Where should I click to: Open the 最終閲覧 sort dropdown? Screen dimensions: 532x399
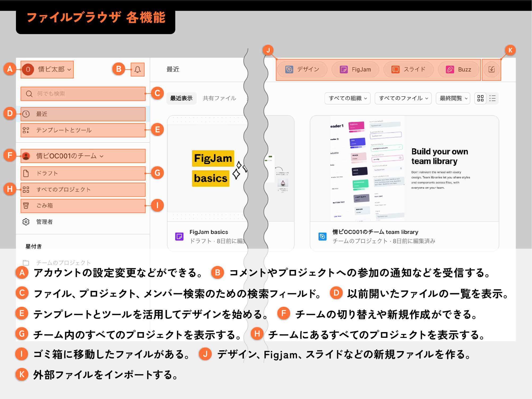click(453, 98)
